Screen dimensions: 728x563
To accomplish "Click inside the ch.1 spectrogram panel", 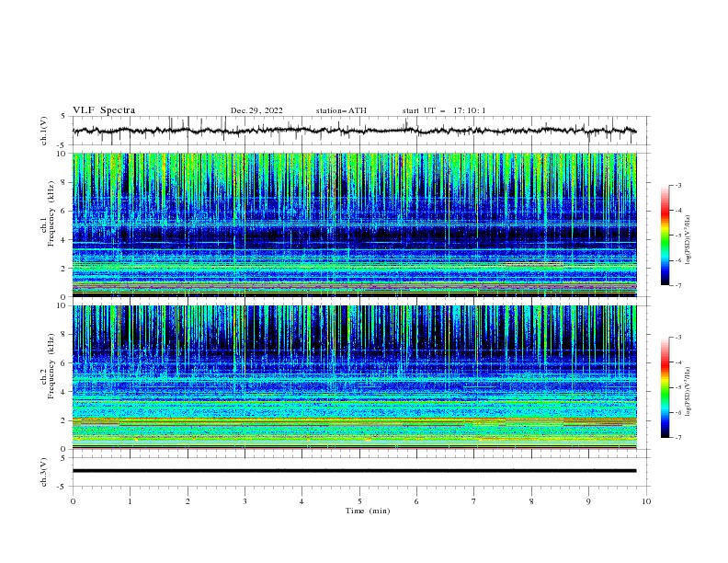I will pos(354,224).
